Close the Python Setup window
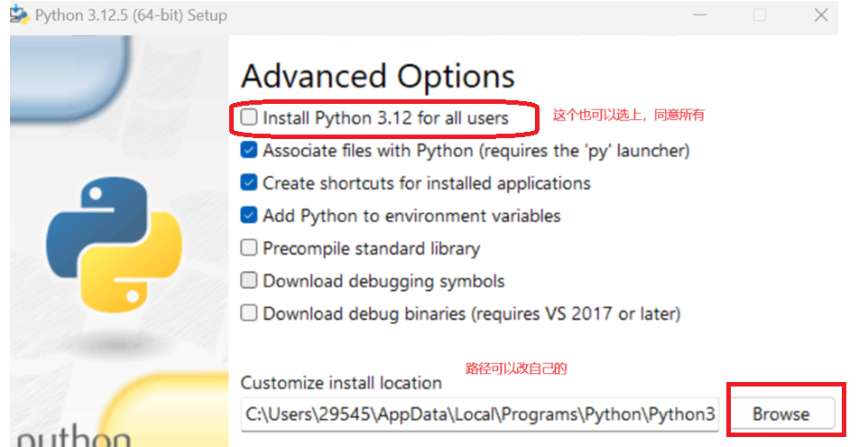Viewport: 868px width, 447px height. [821, 15]
